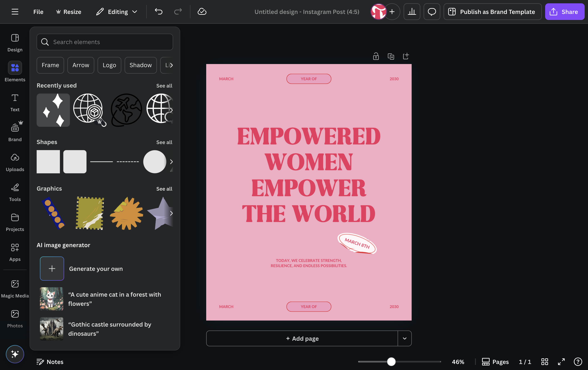This screenshot has width=588, height=370.
Task: Toggle the Notes panel
Action: [x=50, y=362]
